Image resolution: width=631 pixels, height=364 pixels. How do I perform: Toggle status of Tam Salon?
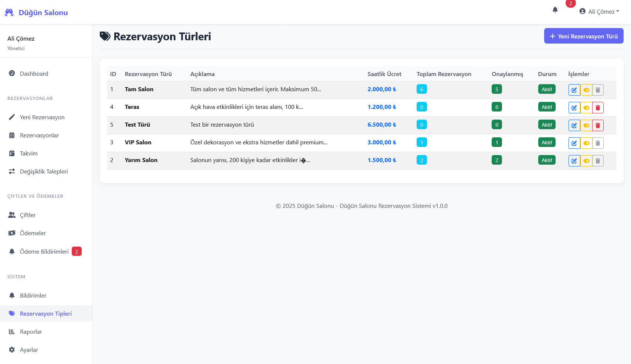(586, 90)
